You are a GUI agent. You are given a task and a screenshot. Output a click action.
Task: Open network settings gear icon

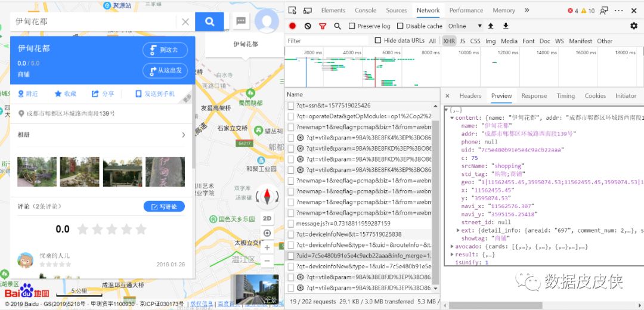point(634,26)
